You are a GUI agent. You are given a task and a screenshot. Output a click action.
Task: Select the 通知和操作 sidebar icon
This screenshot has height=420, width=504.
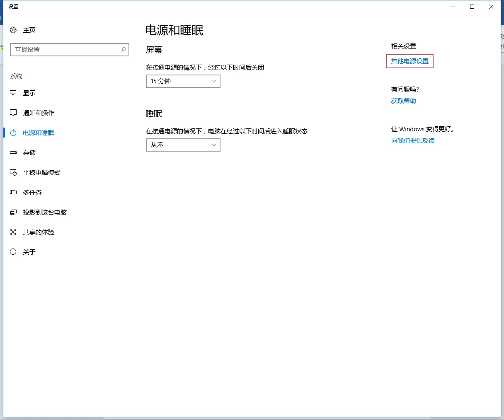(x=13, y=113)
